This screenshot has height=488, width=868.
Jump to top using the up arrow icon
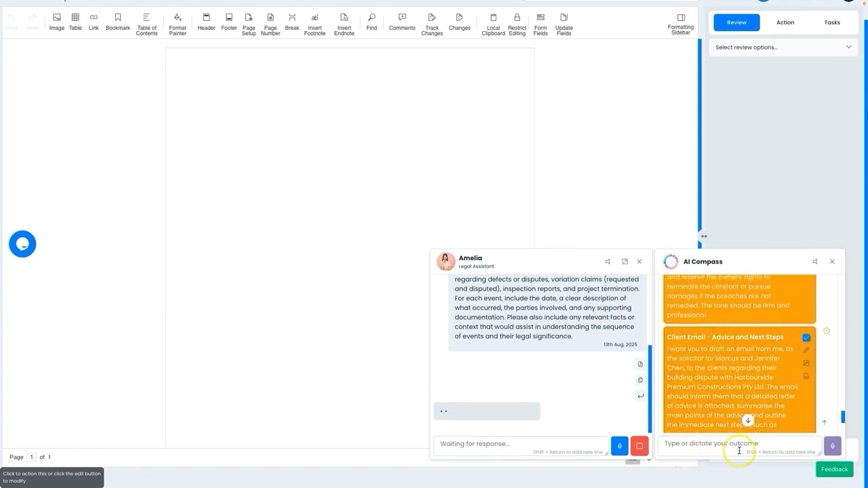pyautogui.click(x=825, y=422)
